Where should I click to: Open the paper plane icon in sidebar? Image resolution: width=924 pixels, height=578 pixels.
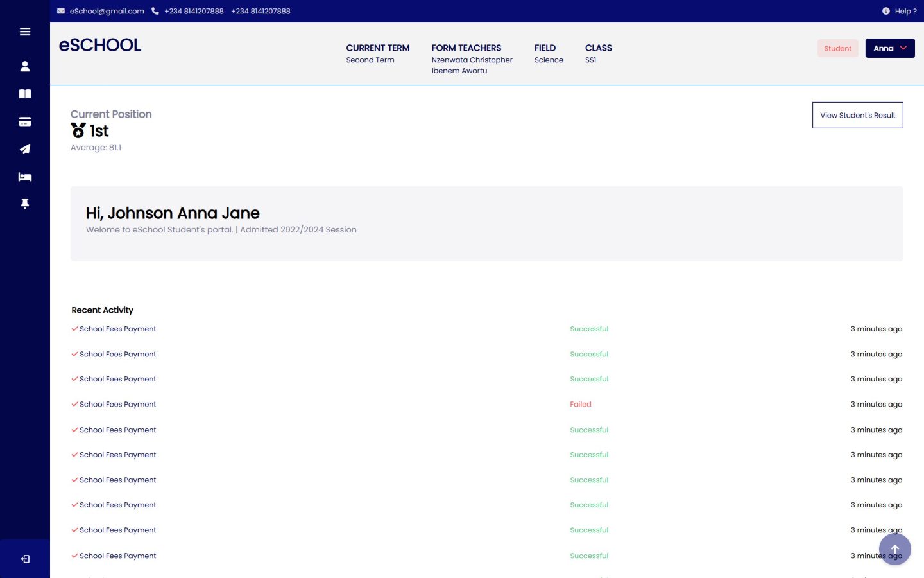pos(25,149)
